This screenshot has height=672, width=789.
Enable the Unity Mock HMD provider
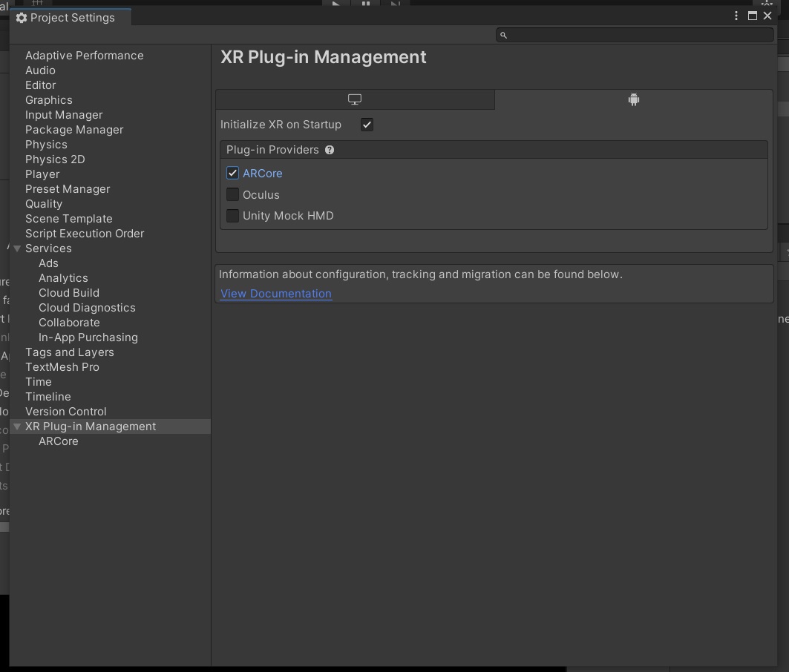coord(232,216)
